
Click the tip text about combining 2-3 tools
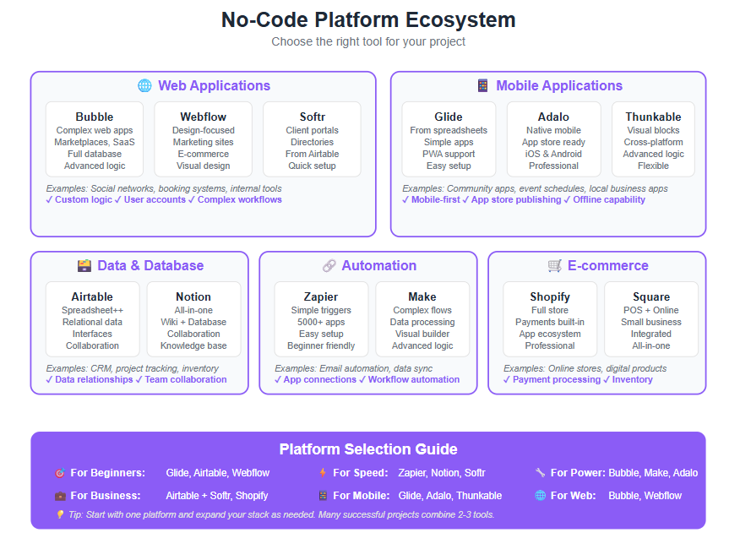tap(281, 514)
